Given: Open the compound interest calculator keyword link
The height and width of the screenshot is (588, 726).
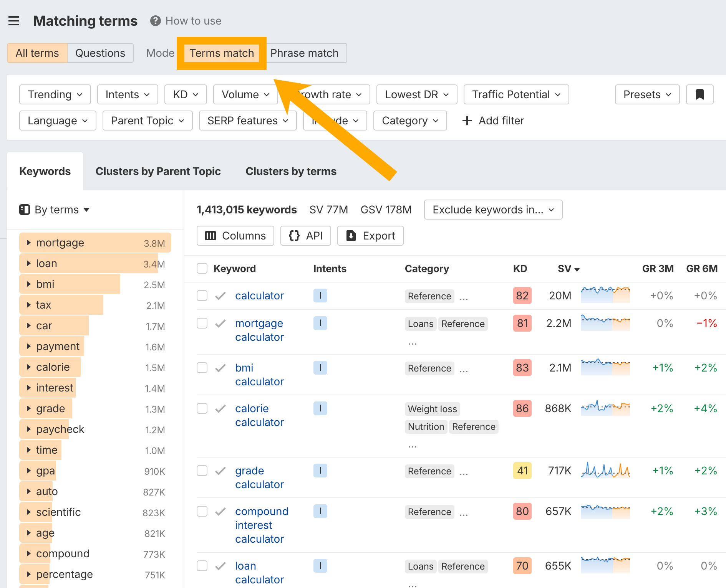Looking at the screenshot, I should click(262, 525).
